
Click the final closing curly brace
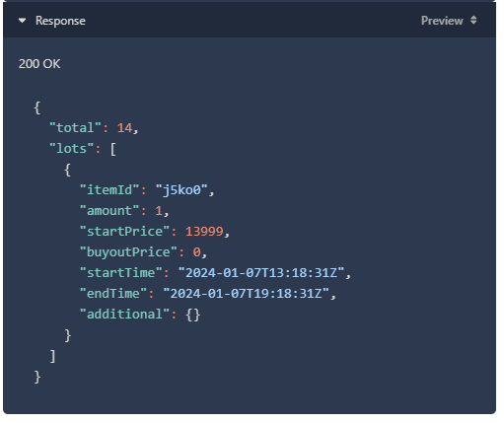click(x=37, y=377)
